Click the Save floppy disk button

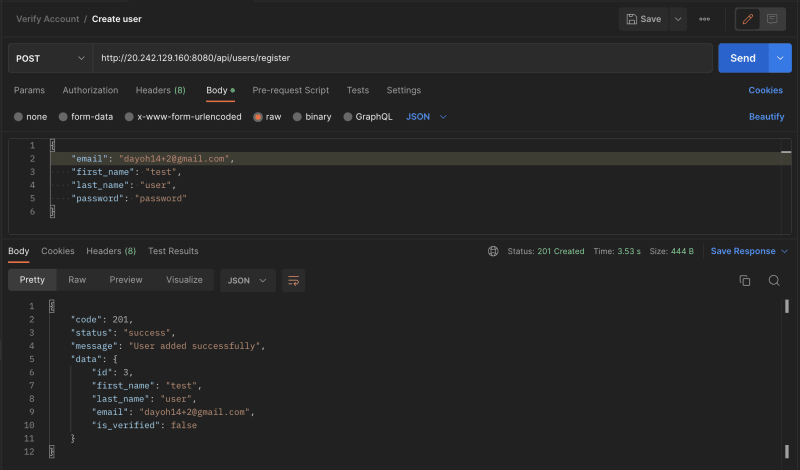pos(643,19)
